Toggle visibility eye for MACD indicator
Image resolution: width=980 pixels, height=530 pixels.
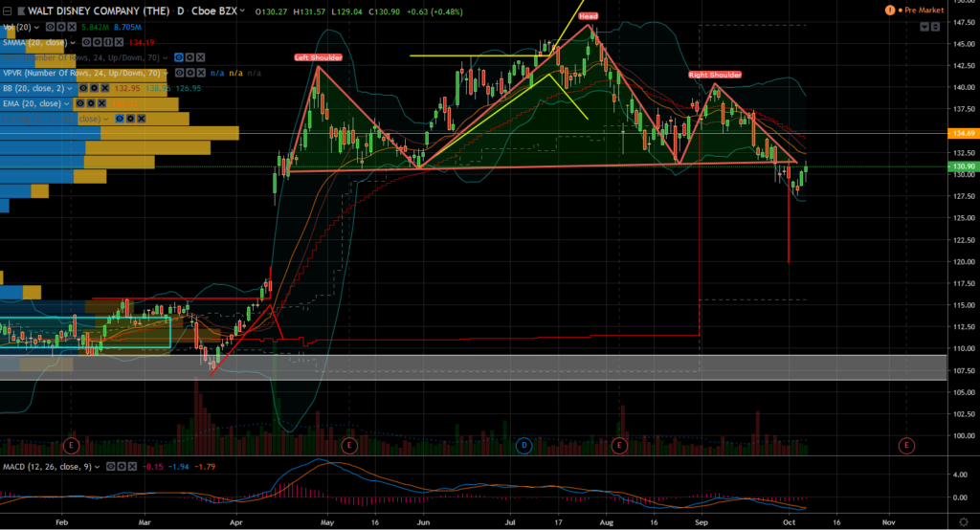coord(111,466)
